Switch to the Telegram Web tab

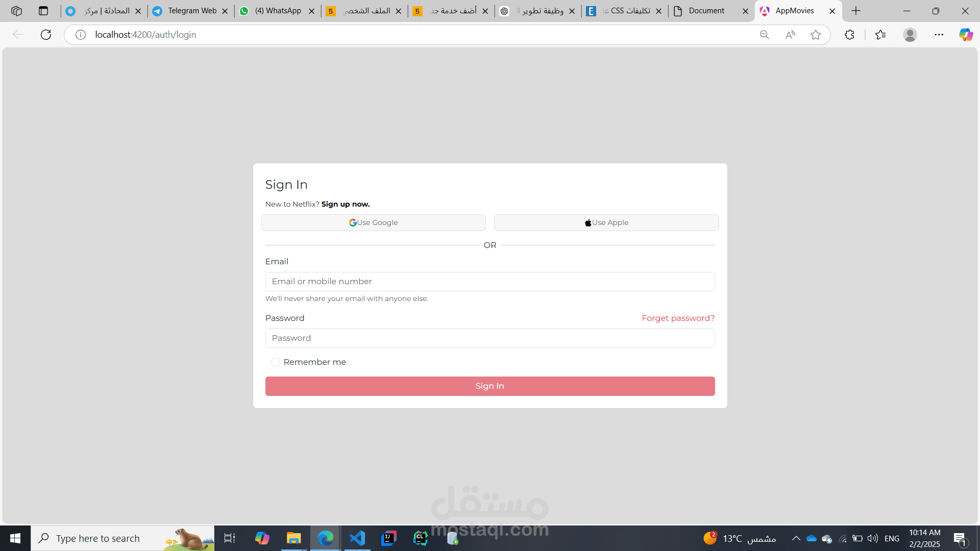[191, 11]
